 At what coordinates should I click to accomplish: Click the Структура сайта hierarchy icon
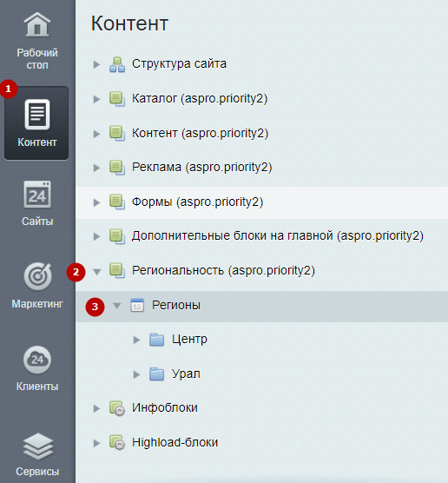(x=117, y=64)
